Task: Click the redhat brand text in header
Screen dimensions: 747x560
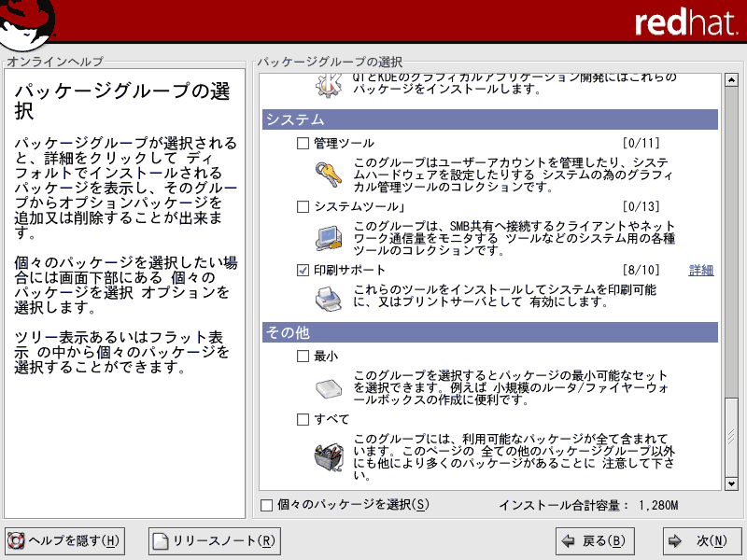Action: [x=680, y=23]
